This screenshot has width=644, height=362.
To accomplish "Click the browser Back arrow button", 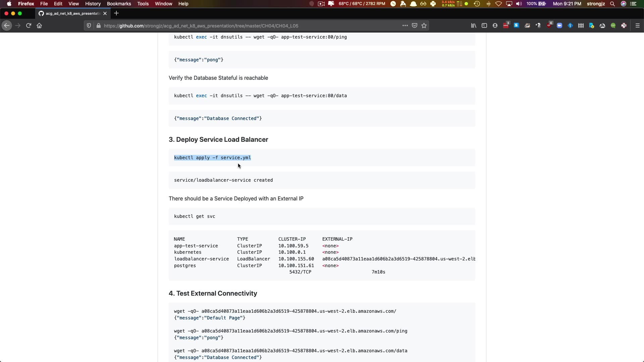I will (x=7, y=25).
